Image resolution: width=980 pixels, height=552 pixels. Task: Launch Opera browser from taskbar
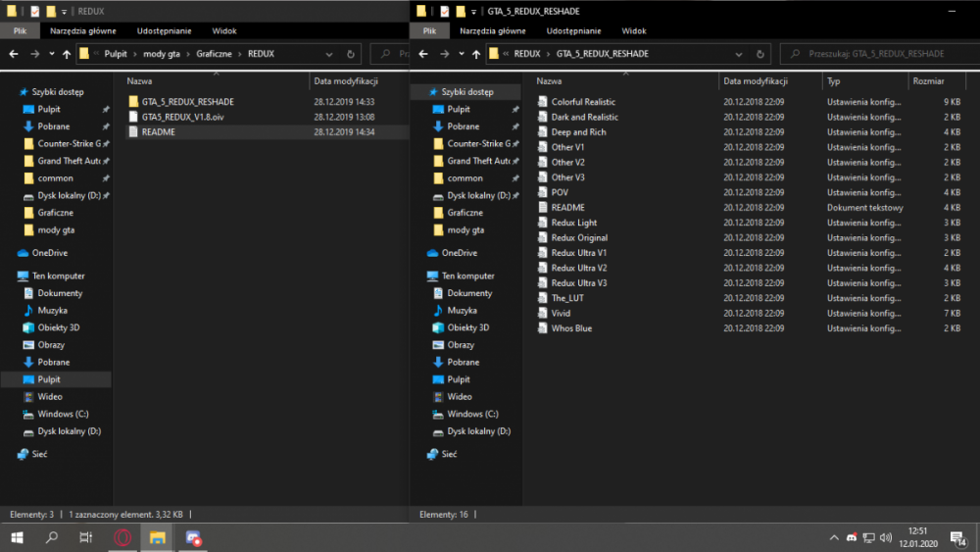coord(122,537)
